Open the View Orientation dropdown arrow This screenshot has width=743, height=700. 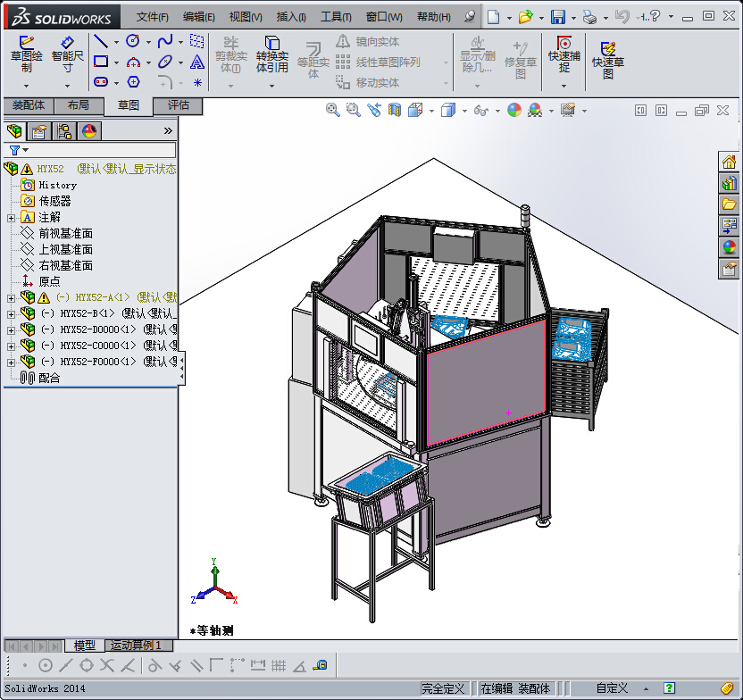(431, 111)
